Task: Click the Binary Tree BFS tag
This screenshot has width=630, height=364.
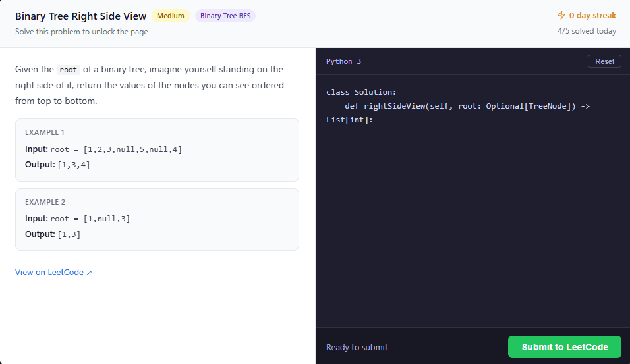Action: (225, 16)
